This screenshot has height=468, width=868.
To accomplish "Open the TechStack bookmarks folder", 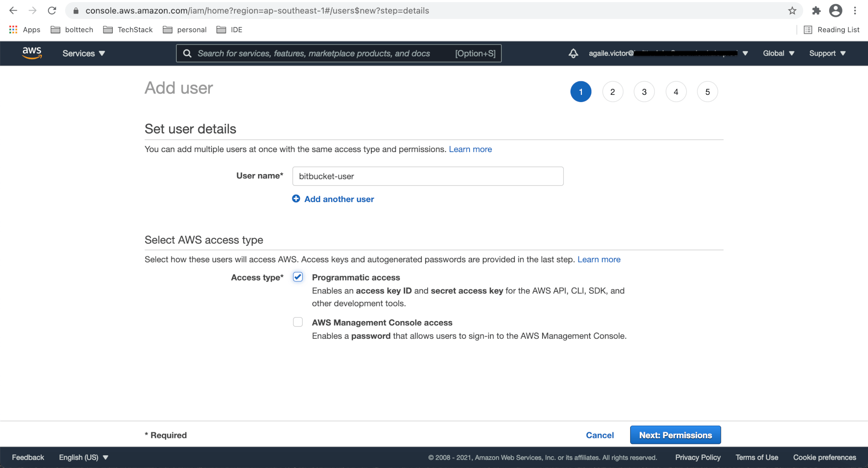I will coord(128,30).
